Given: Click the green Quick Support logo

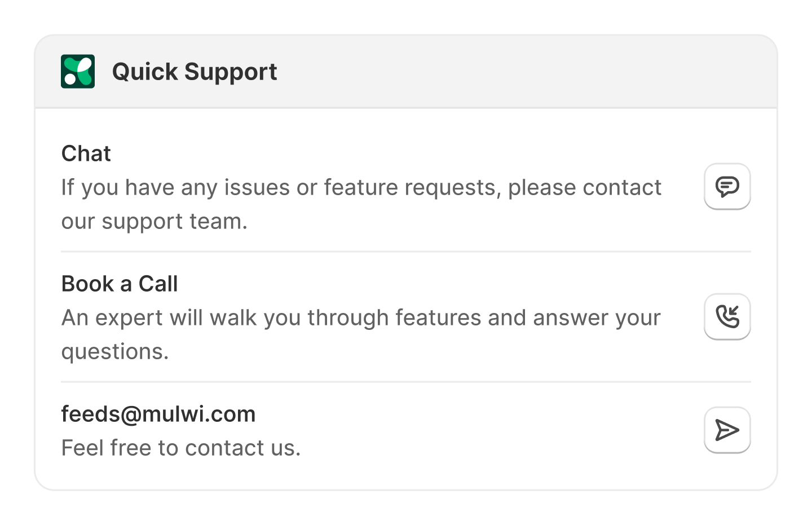Looking at the screenshot, I should point(78,72).
